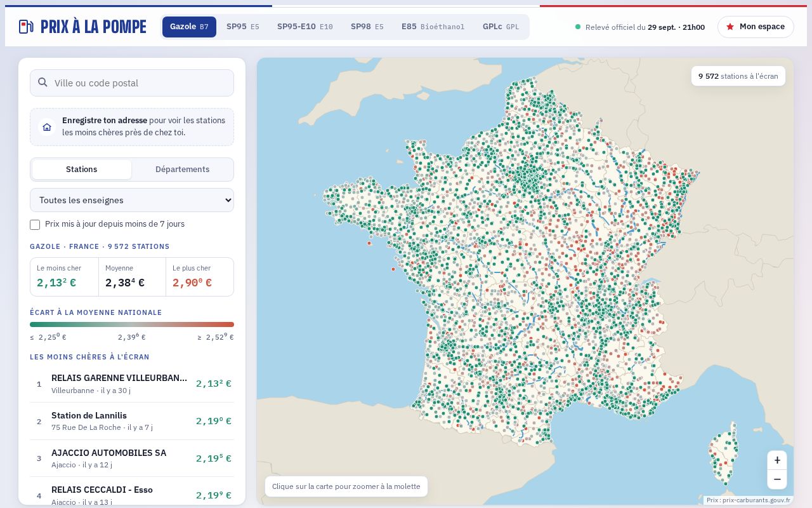The image size is (812, 508).
Task: Click the Moyenne 2,38 € value
Action: click(125, 283)
